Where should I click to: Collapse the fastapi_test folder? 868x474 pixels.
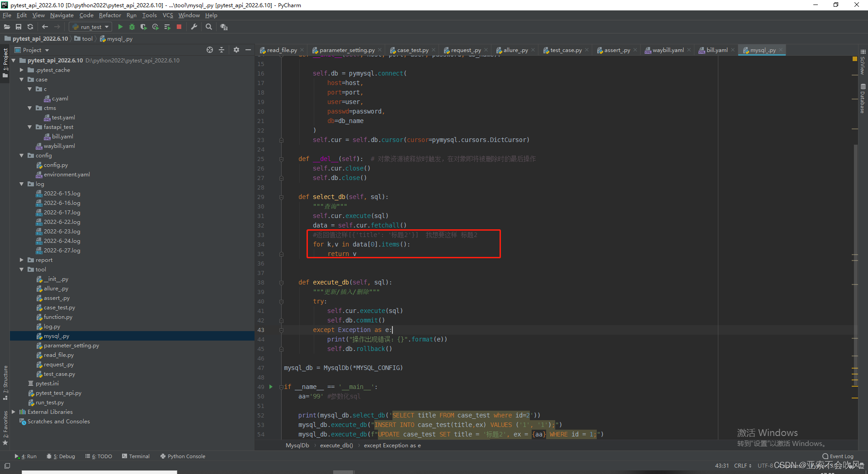point(30,127)
